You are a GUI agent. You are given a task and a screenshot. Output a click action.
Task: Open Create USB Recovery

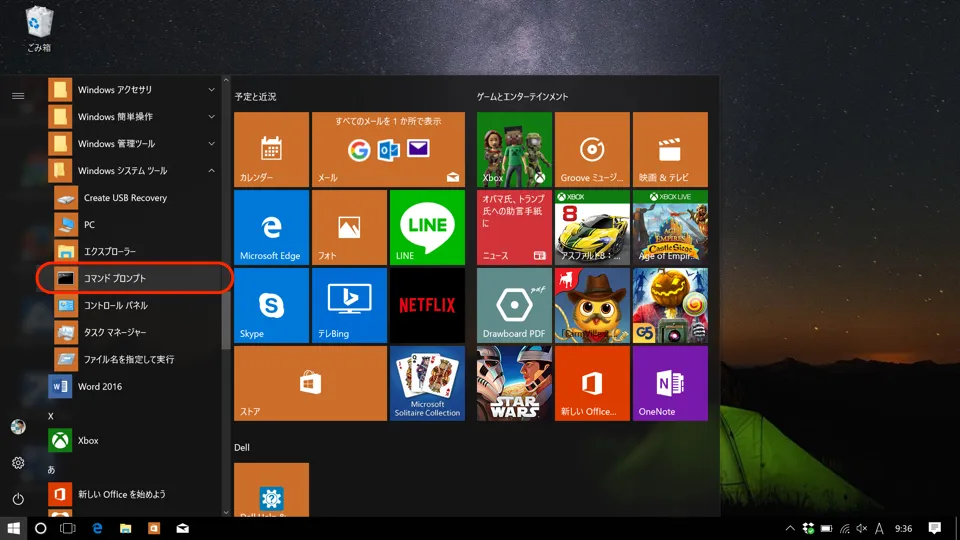135,198
